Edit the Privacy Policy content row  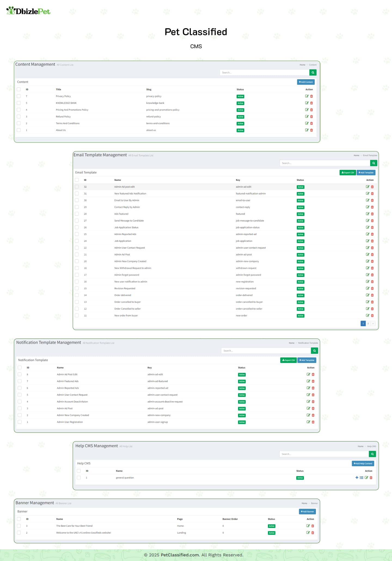click(307, 96)
